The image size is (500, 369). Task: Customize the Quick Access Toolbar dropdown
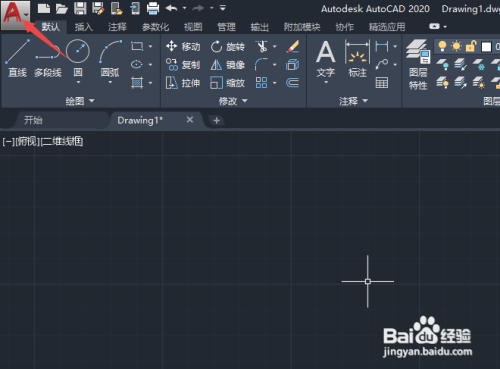click(x=223, y=7)
